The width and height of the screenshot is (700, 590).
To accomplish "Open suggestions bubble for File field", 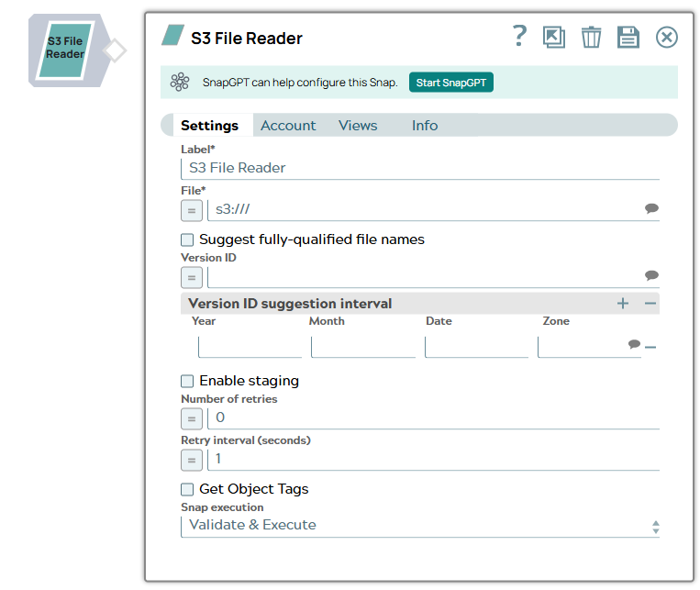I will (651, 209).
